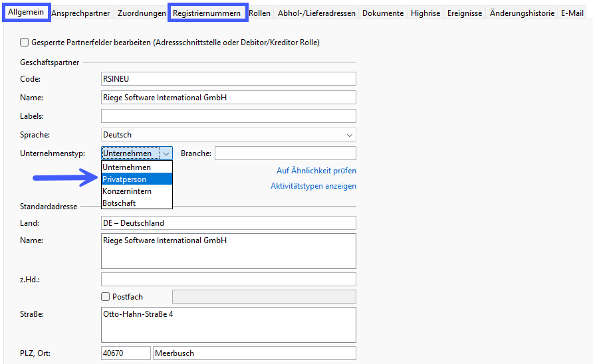Open the Rollen tab

coord(259,13)
